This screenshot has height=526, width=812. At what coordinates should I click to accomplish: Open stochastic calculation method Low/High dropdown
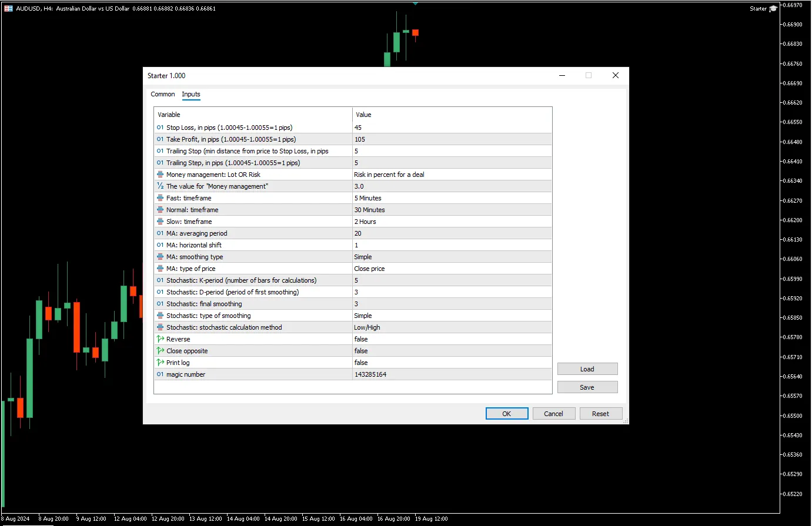(367, 327)
